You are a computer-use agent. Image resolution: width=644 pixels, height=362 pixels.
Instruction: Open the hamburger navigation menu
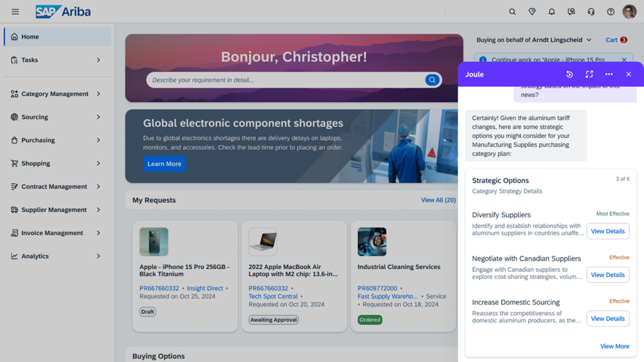(15, 12)
